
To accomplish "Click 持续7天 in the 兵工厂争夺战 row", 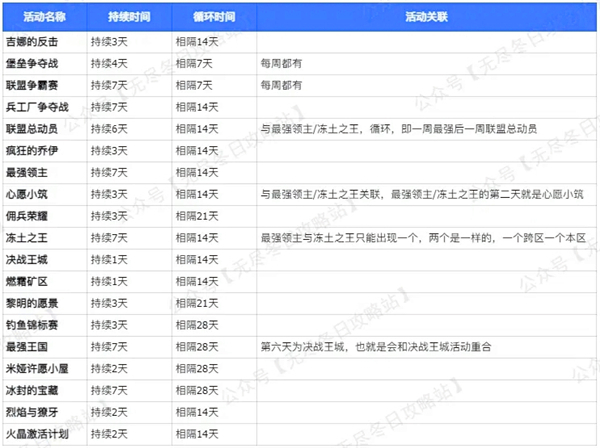I will tap(109, 107).
